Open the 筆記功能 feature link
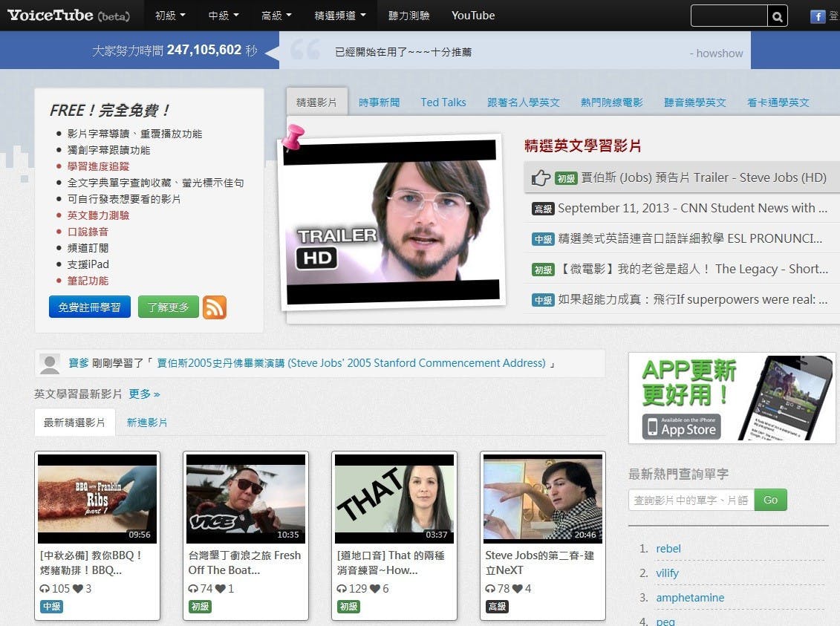Screen dimensions: 840x626 coord(88,281)
